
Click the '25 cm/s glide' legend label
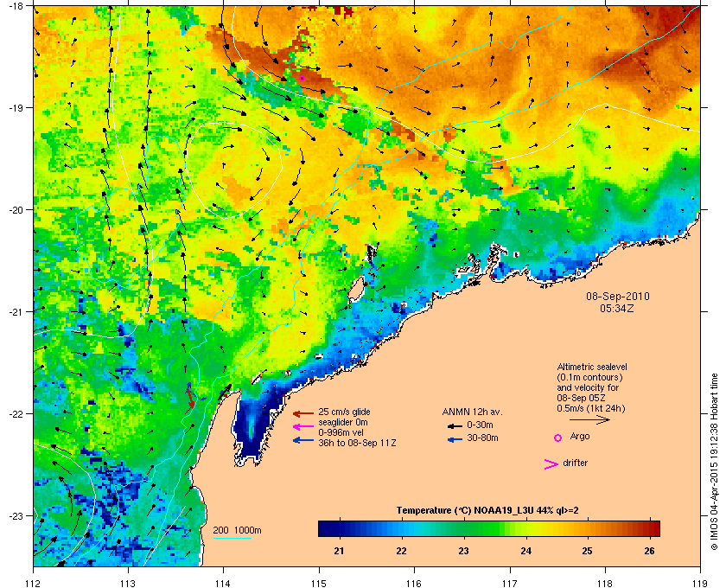pyautogui.click(x=344, y=412)
